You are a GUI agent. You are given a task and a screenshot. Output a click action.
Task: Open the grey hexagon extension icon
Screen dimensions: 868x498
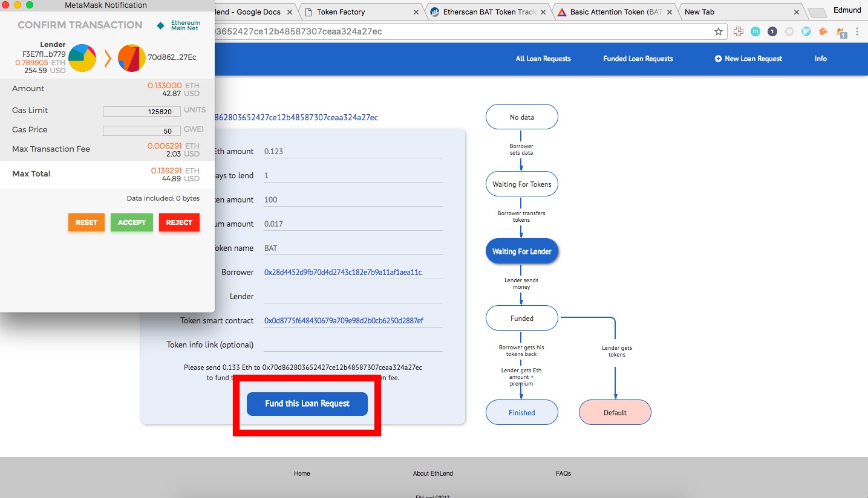(789, 31)
